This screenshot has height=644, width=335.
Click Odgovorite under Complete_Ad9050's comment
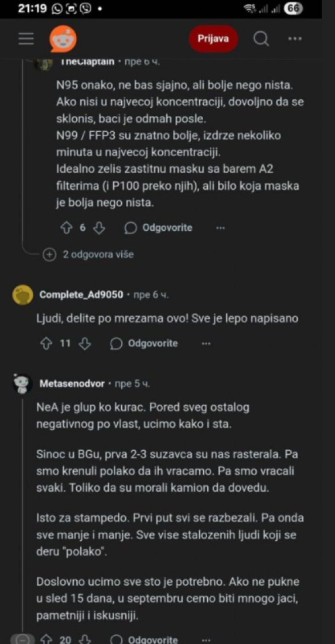pos(144,343)
